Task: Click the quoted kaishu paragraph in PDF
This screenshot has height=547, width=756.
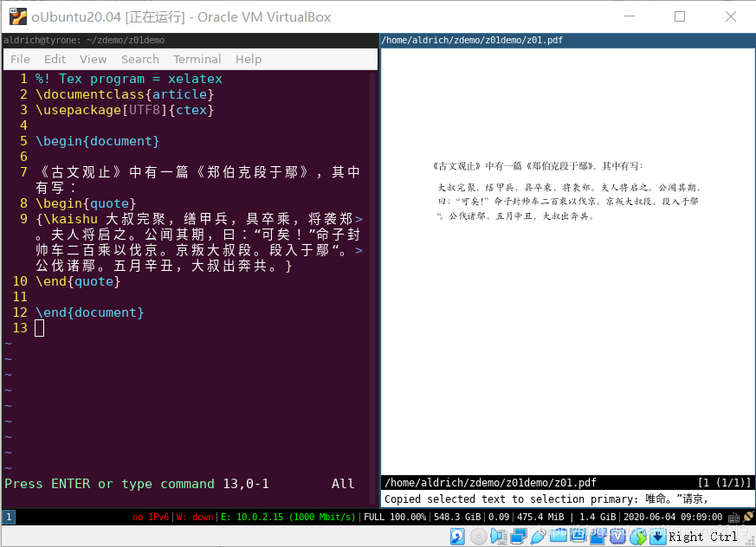Action: point(569,202)
